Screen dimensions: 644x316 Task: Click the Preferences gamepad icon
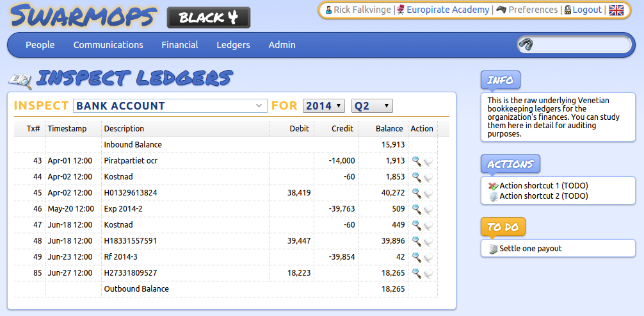point(501,10)
